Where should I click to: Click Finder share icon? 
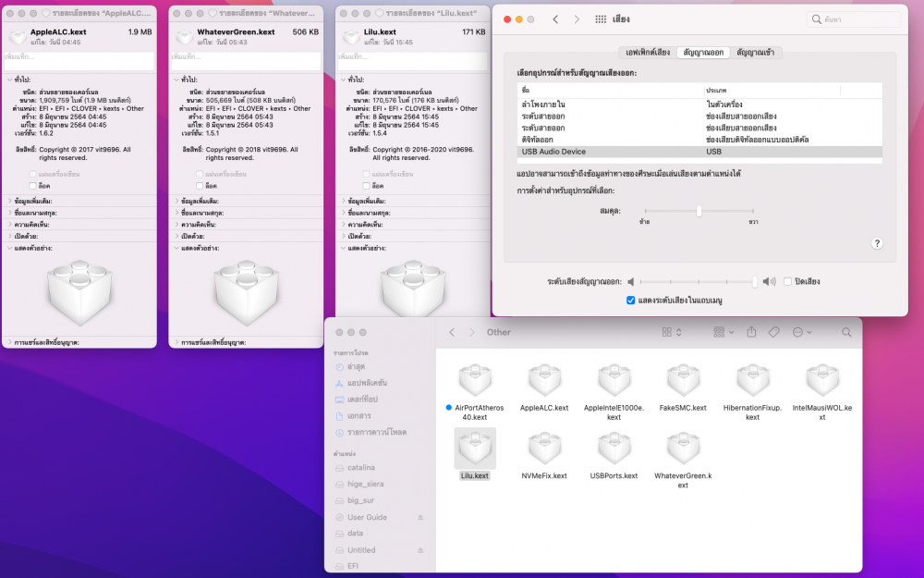pos(751,332)
